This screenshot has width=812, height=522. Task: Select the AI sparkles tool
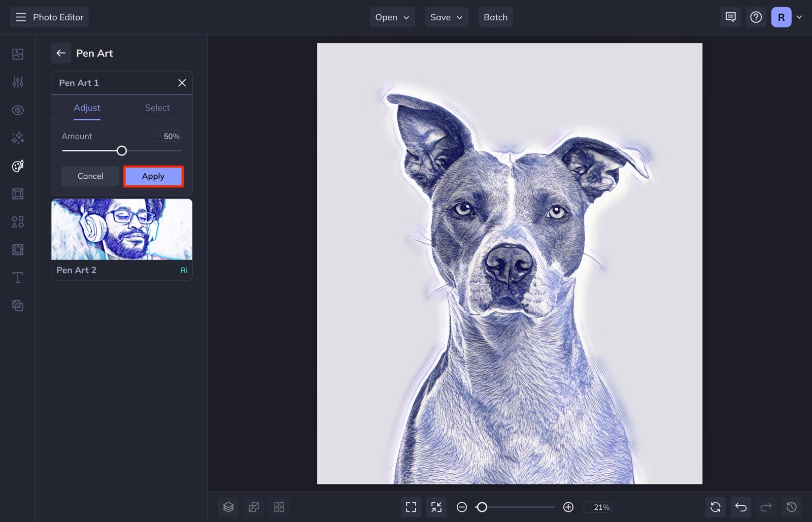point(17,138)
